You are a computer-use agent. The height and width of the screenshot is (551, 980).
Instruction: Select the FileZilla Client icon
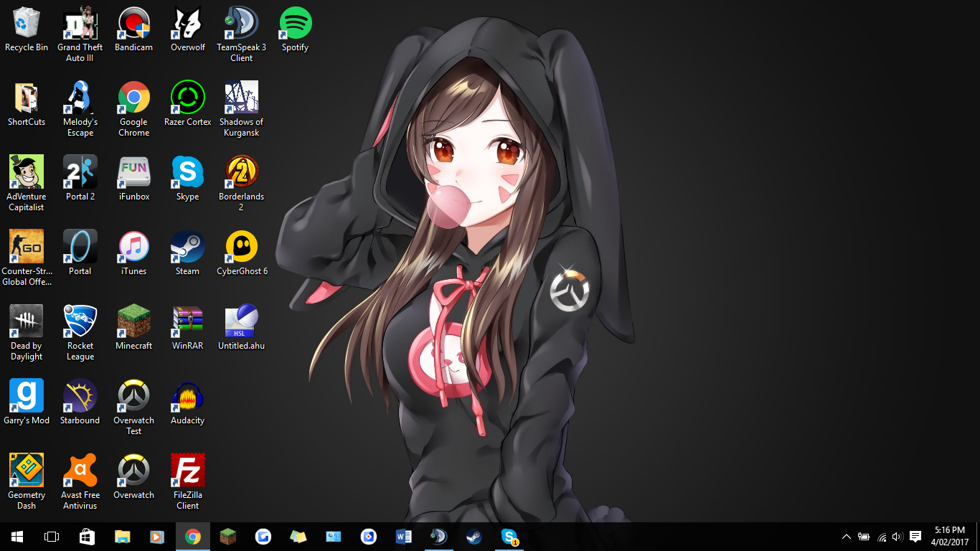point(188,482)
